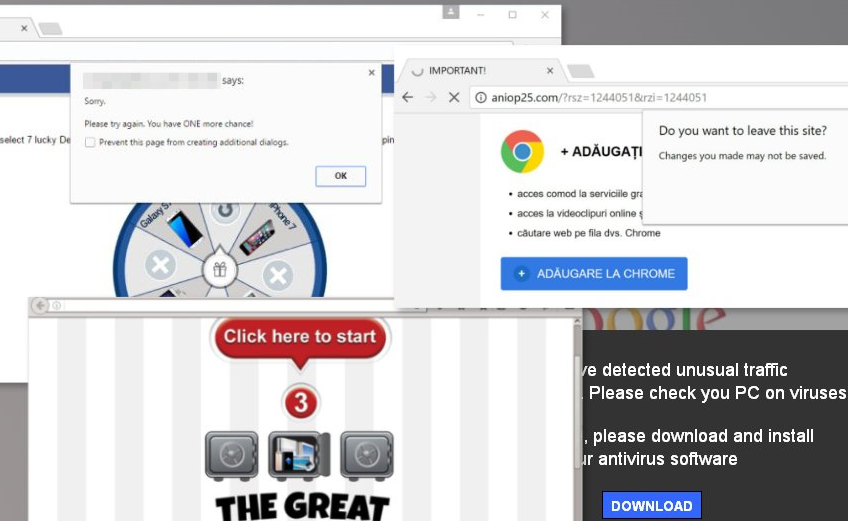Close the tab in the background wheel window
This screenshot has width=848, height=528.
pos(24,28)
